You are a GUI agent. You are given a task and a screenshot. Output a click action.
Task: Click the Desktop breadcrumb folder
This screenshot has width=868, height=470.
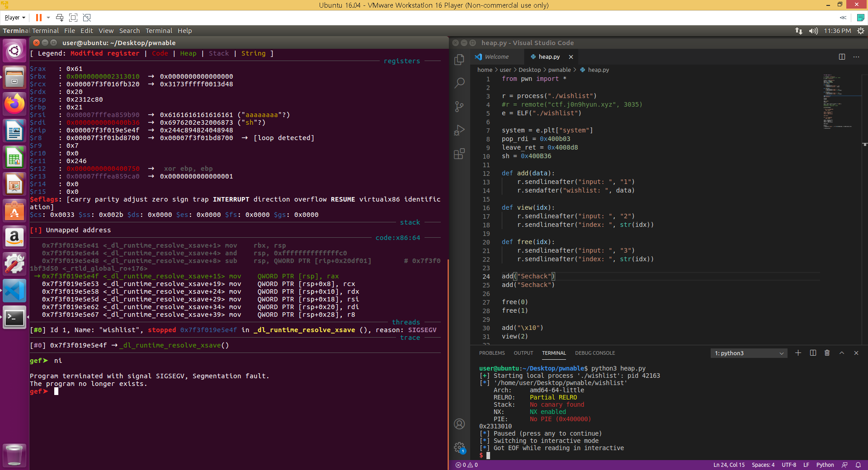[530, 70]
